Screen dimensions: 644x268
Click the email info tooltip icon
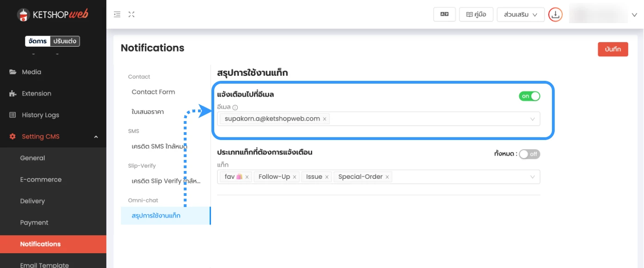(235, 107)
